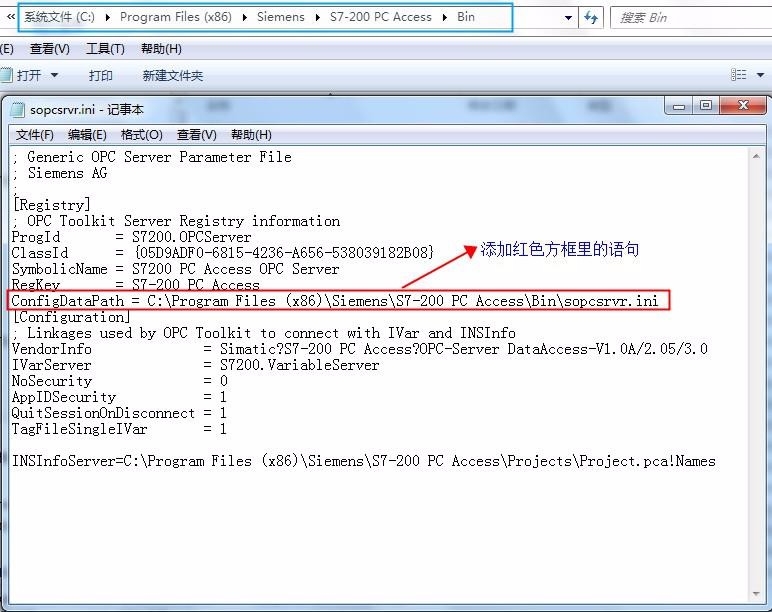The height and width of the screenshot is (612, 772).
Task: Click the OPC Toolkit Server Registry information comment
Action: pyautogui.click(x=176, y=221)
